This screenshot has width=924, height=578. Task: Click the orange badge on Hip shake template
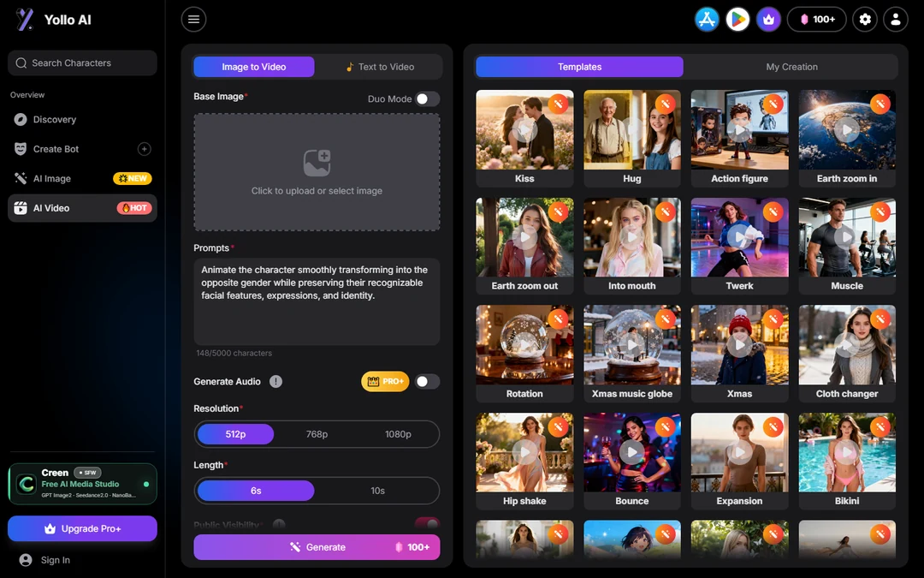click(x=558, y=426)
